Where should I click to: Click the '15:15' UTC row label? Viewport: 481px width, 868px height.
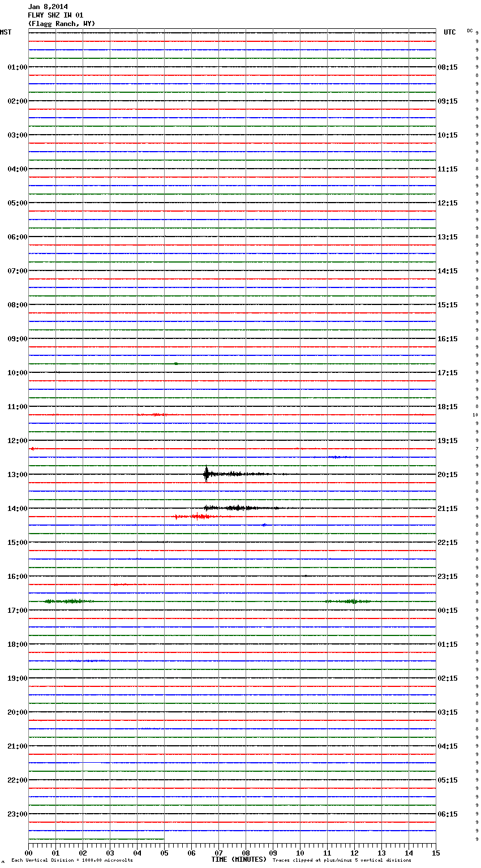pyautogui.click(x=448, y=305)
